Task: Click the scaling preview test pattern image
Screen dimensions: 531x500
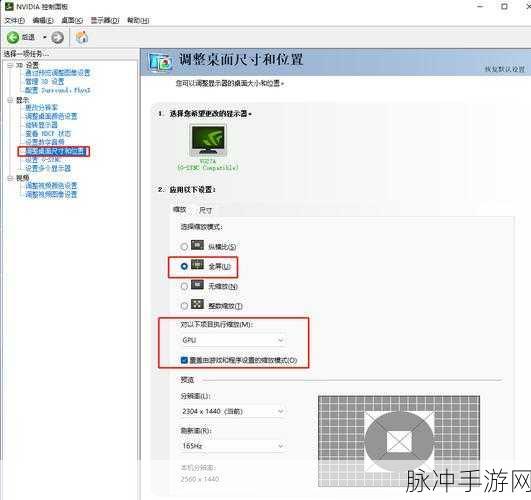Action: coord(399,441)
